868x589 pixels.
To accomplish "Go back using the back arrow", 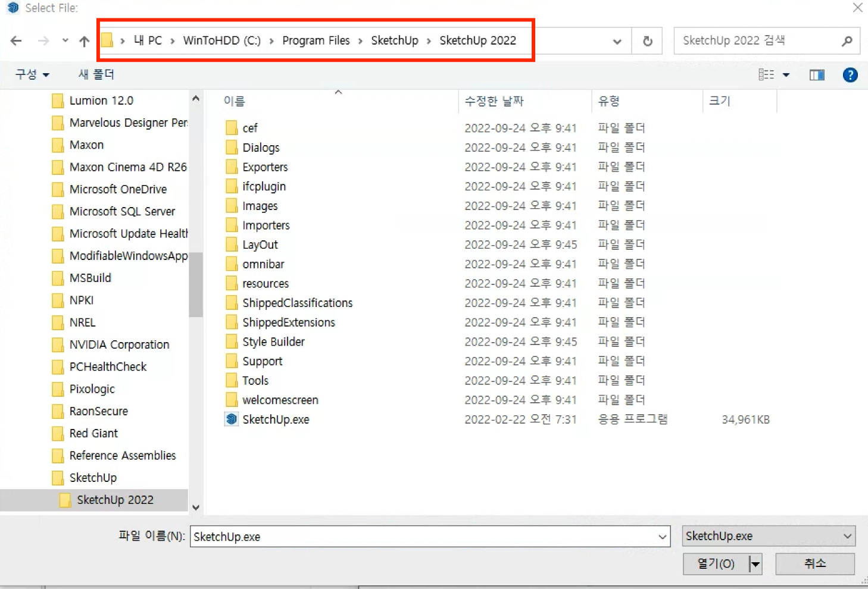I will [x=16, y=40].
